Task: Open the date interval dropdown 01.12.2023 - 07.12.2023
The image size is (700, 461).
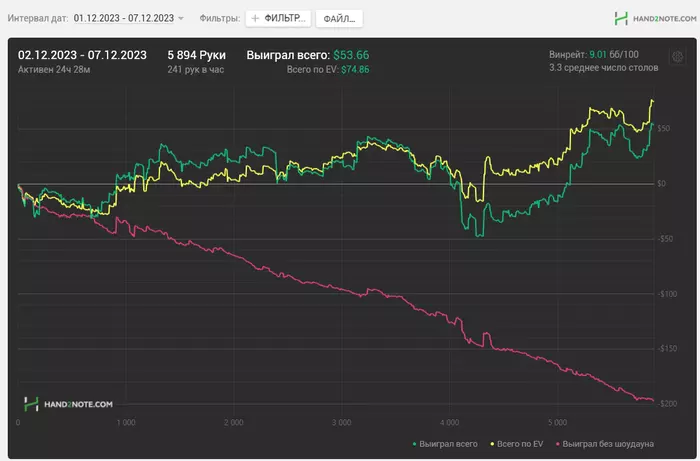Action: [x=129, y=18]
